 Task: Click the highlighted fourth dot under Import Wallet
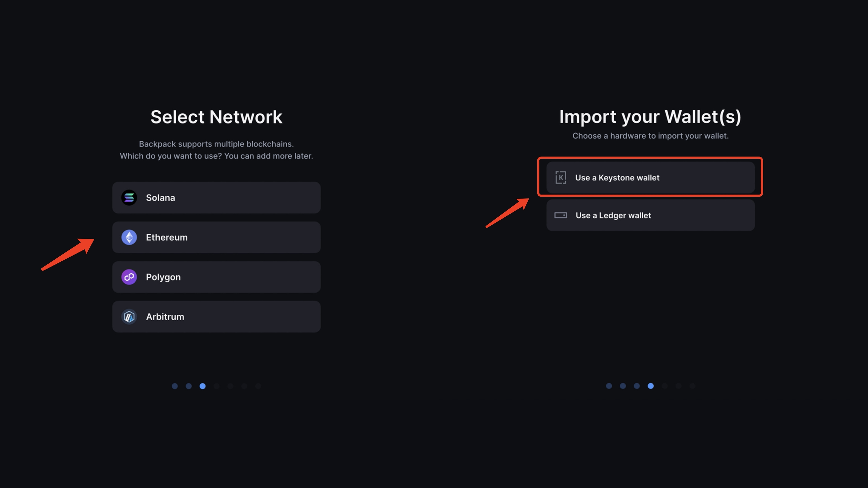(651, 386)
